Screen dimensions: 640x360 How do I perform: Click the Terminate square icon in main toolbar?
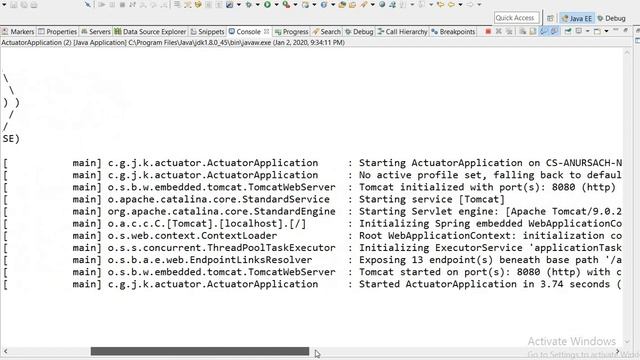point(122,4)
